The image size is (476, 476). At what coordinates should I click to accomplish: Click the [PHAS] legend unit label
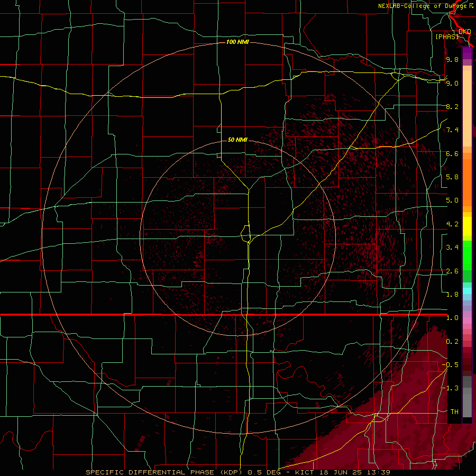click(x=447, y=36)
